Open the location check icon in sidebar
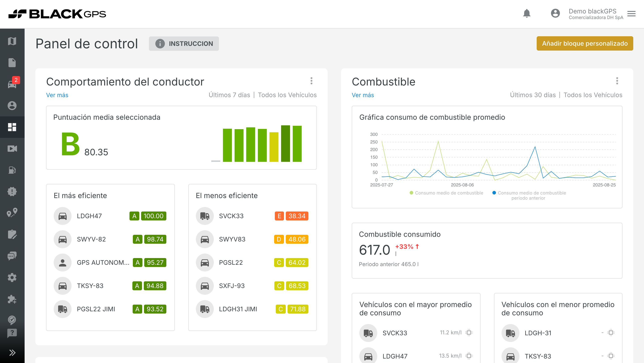The height and width of the screenshot is (363, 644). coord(12,320)
